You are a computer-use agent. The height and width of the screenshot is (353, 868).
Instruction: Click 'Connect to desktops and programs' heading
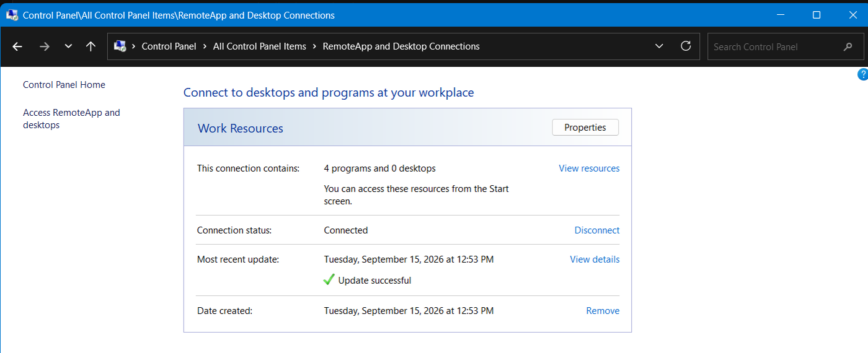point(329,93)
